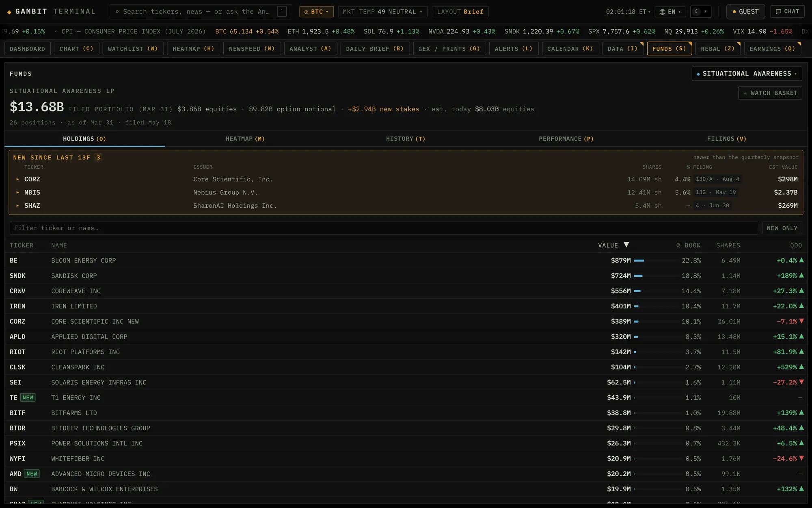Click the SEI down triangle QoQ icon

point(801,382)
